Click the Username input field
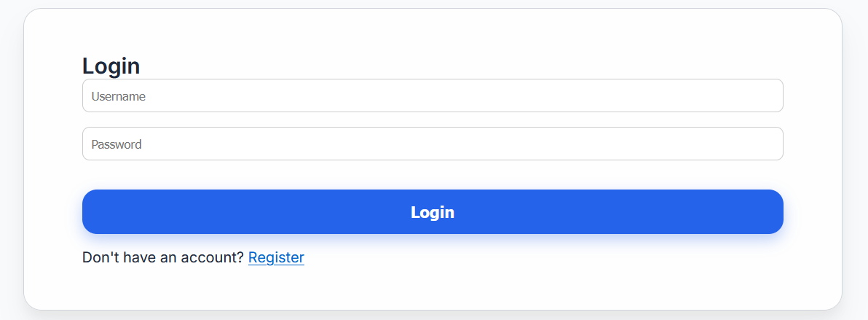868x320 pixels. 433,95
